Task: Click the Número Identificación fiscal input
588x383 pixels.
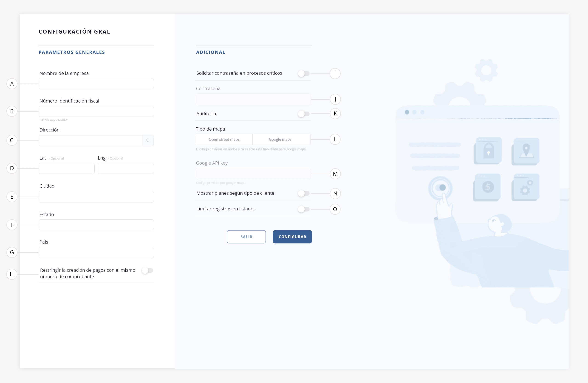Action: point(96,111)
